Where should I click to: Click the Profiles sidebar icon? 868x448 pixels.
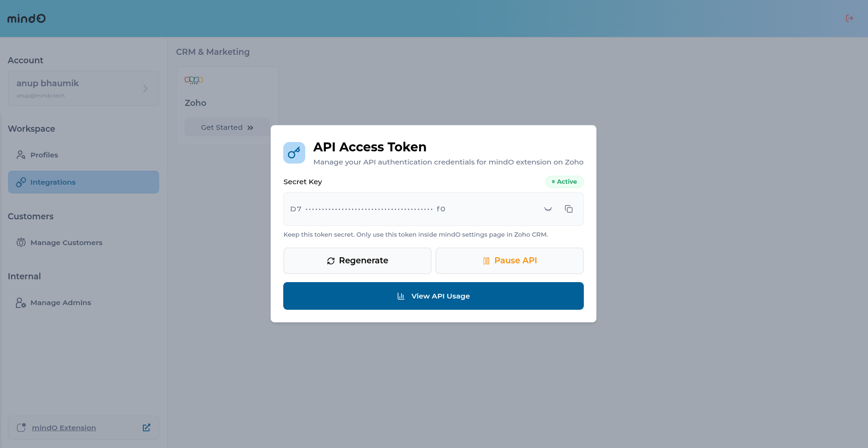(21, 155)
